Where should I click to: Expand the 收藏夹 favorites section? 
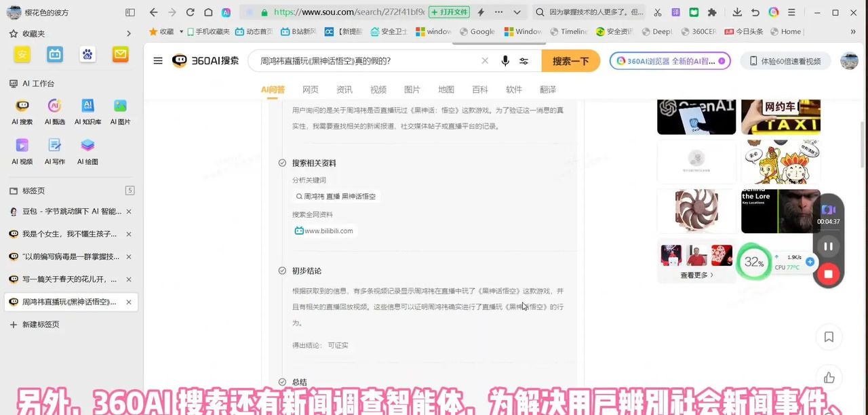(x=128, y=33)
